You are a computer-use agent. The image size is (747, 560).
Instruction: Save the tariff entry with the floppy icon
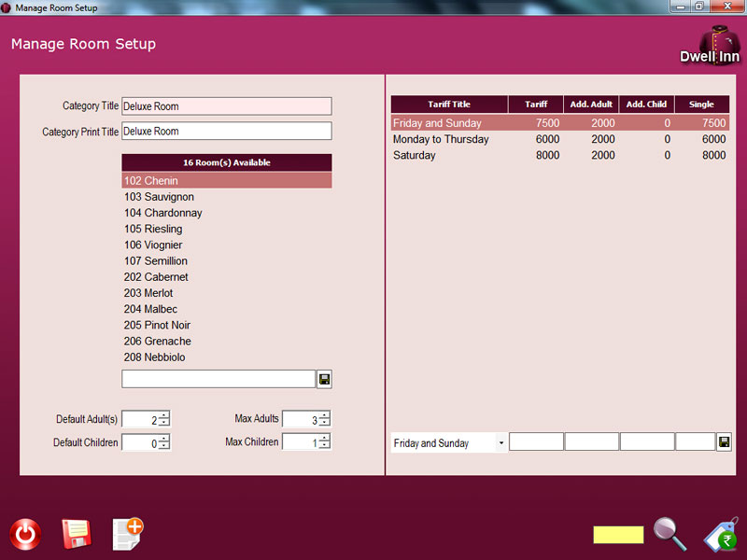pos(724,442)
